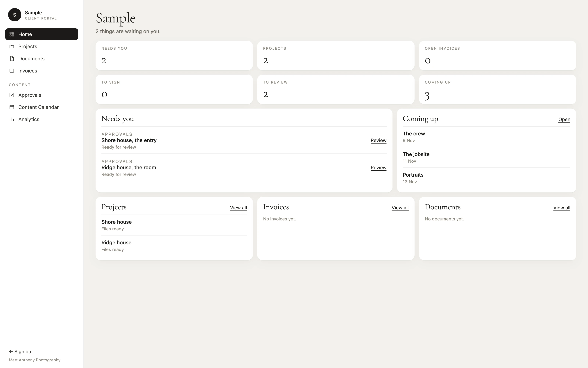Click the Projects stat card
Viewport: 588px width, 368px height.
(336, 56)
